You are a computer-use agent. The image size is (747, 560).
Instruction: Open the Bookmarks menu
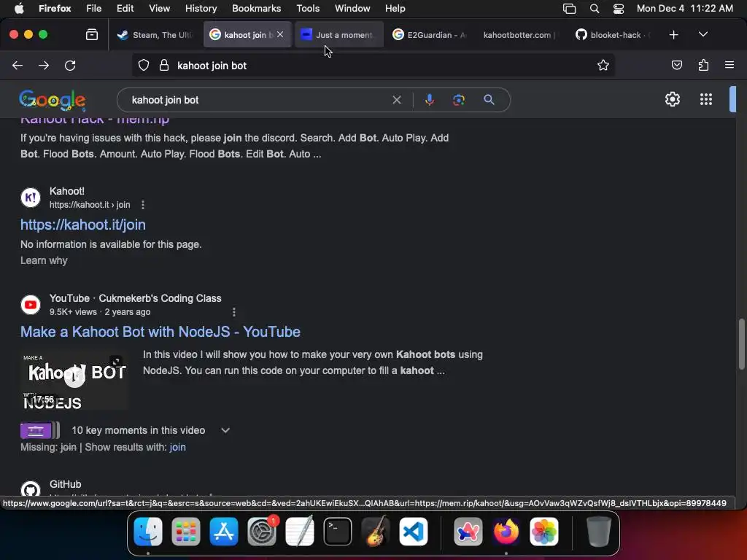256,9
